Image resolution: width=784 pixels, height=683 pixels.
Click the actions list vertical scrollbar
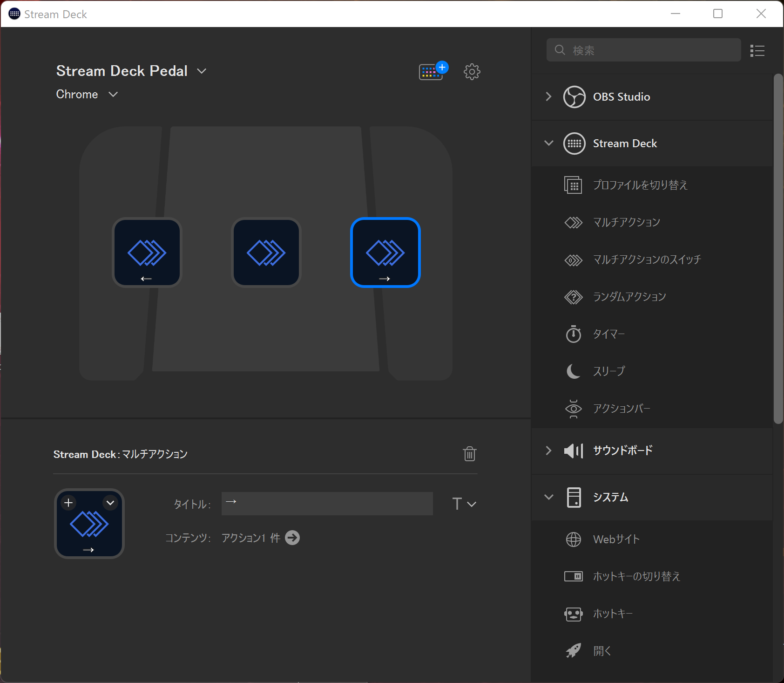point(778,249)
